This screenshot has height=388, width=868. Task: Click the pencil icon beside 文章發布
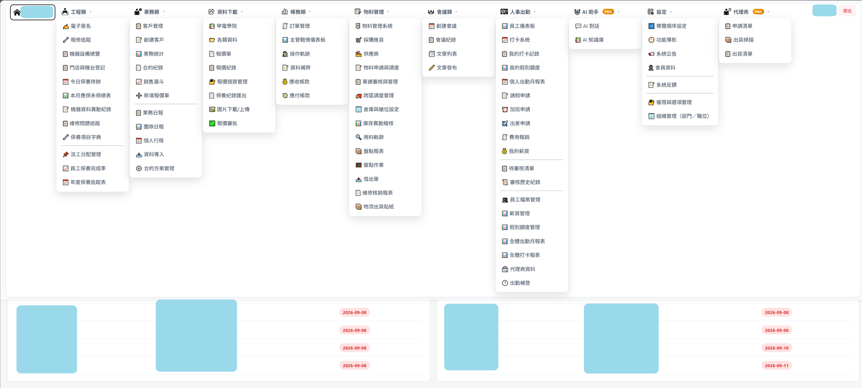pyautogui.click(x=432, y=68)
